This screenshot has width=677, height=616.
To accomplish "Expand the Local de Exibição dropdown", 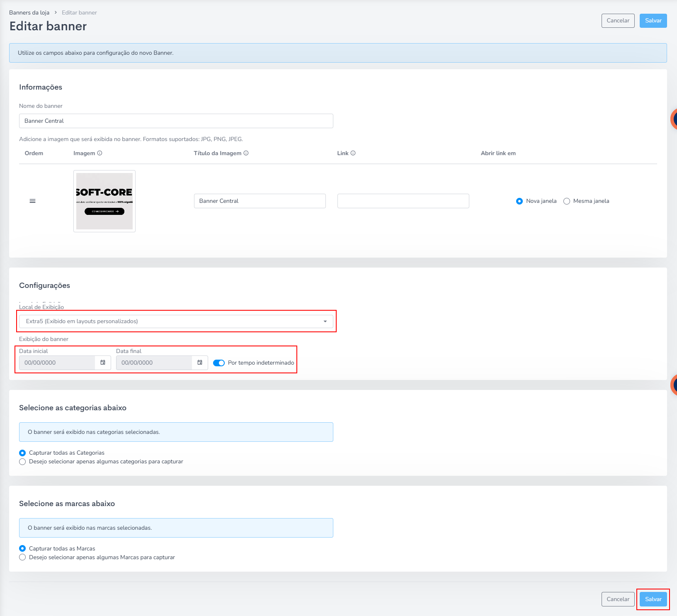I will pyautogui.click(x=176, y=321).
